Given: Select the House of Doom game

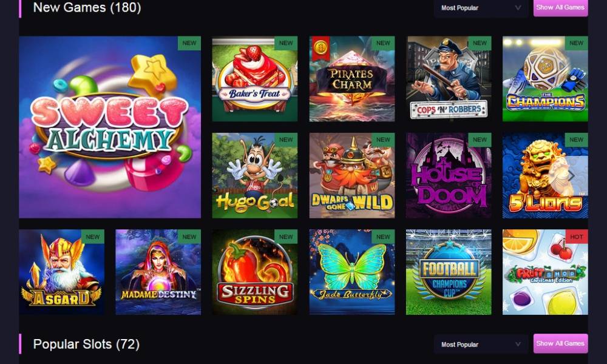Looking at the screenshot, I should coord(449,175).
